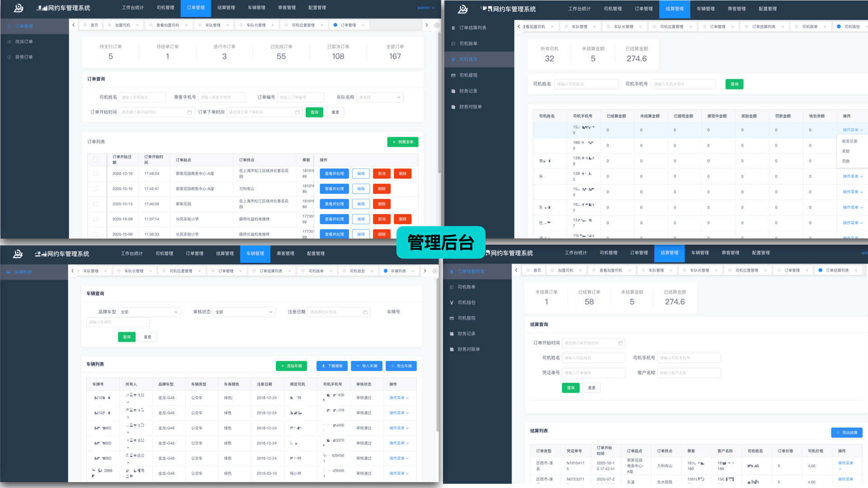Click calendar icon in 注册日期 field, vehicle query
The image size is (868, 488).
(365, 312)
